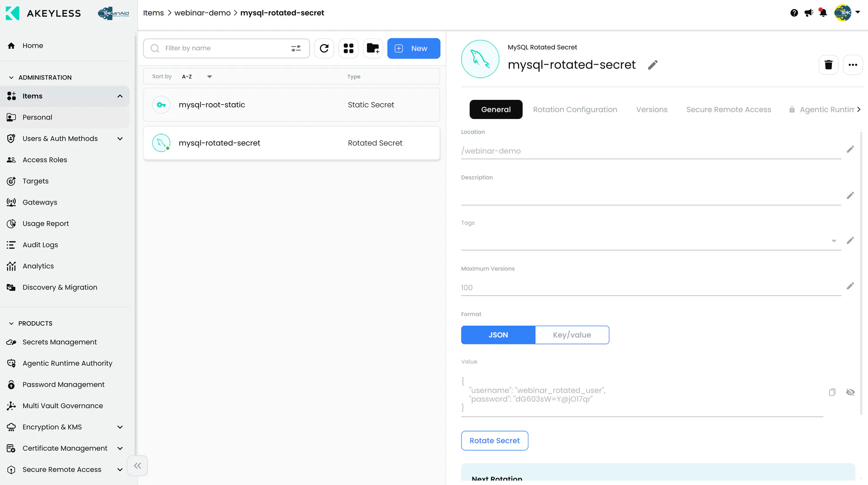Go to Items breadcrumb link
868x485 pixels.
click(x=153, y=13)
